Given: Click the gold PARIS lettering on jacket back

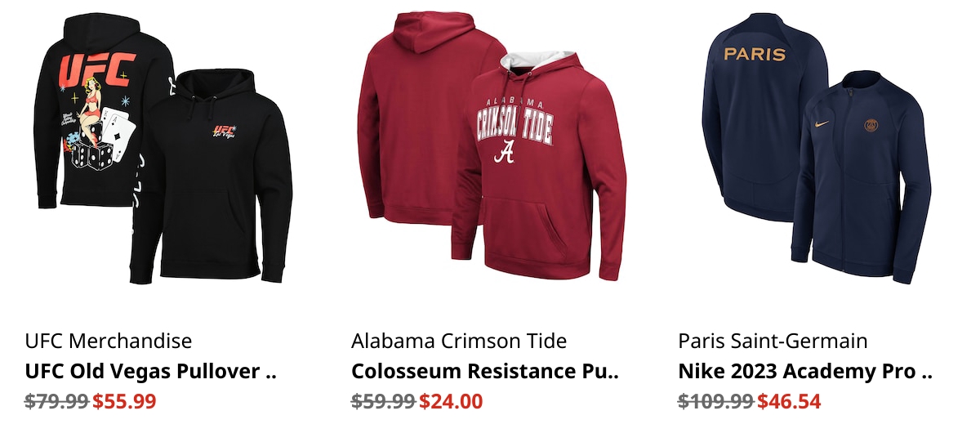Looking at the screenshot, I should (755, 55).
